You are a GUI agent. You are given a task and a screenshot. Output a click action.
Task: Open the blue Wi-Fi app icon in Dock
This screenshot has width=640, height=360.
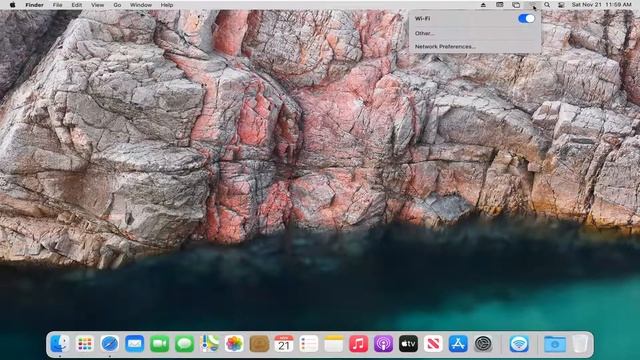click(x=519, y=344)
